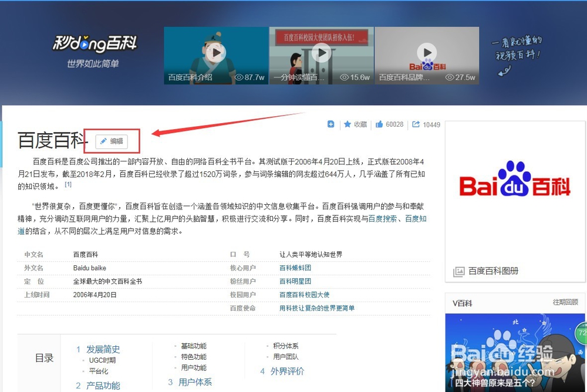Click the 让人类平等地认知世界 slogan
The width and height of the screenshot is (587, 392).
(x=311, y=254)
